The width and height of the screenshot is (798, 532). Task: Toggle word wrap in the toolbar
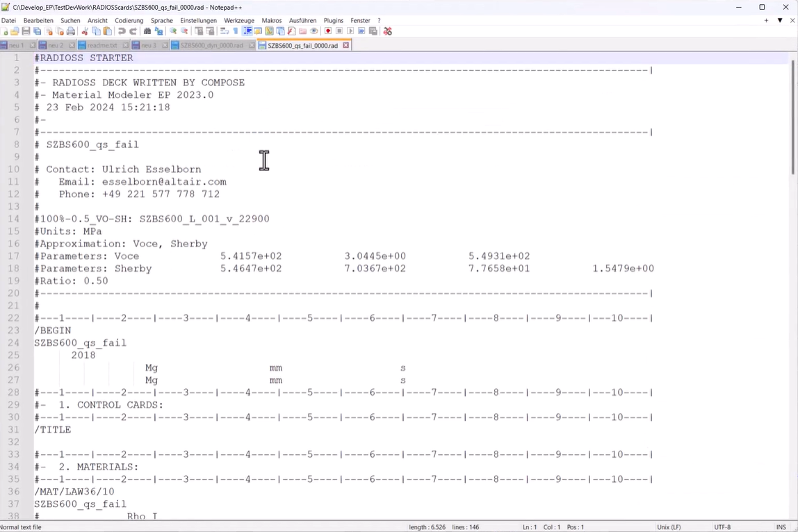(x=225, y=31)
